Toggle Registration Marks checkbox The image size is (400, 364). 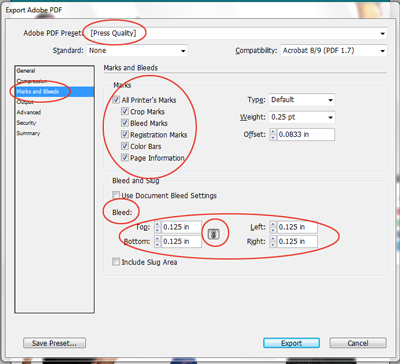coord(125,135)
